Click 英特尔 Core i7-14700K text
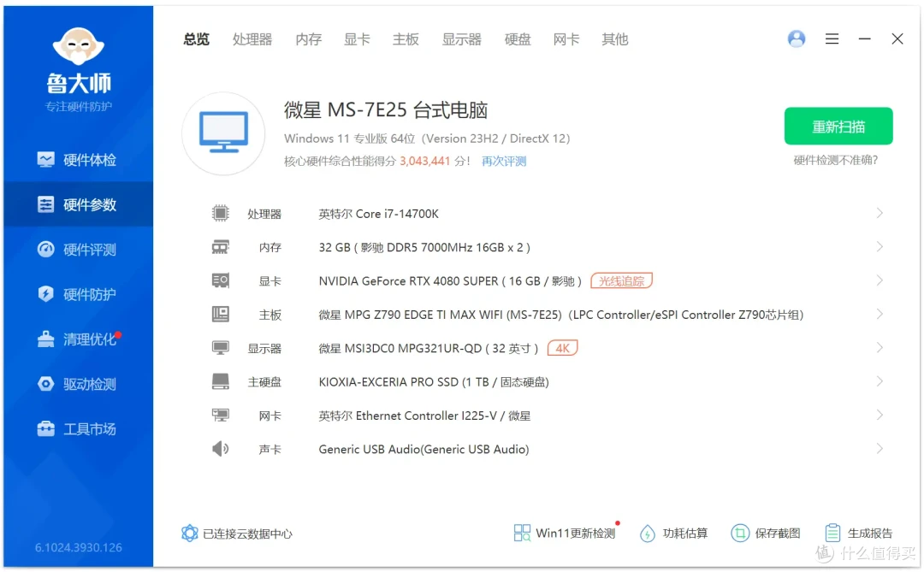The height and width of the screenshot is (572, 924). pyautogui.click(x=378, y=214)
